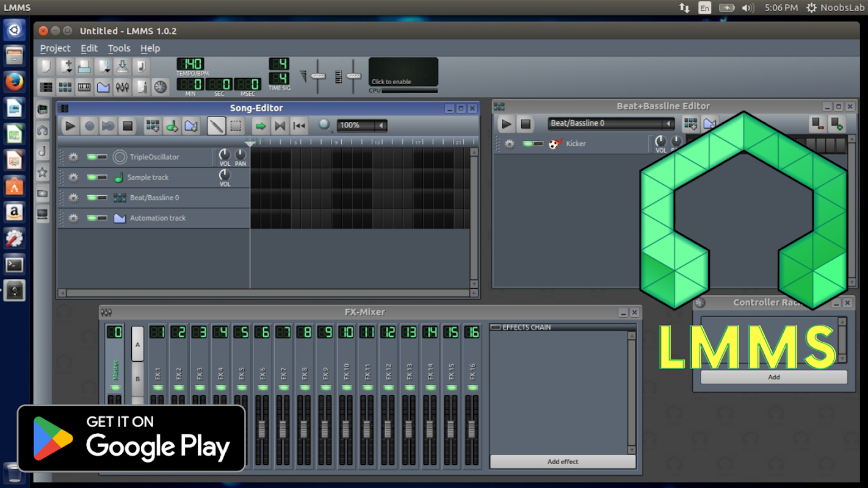Toggle loop points button in the Song-Editor
Viewport: 868px width, 488px height.
(x=280, y=126)
